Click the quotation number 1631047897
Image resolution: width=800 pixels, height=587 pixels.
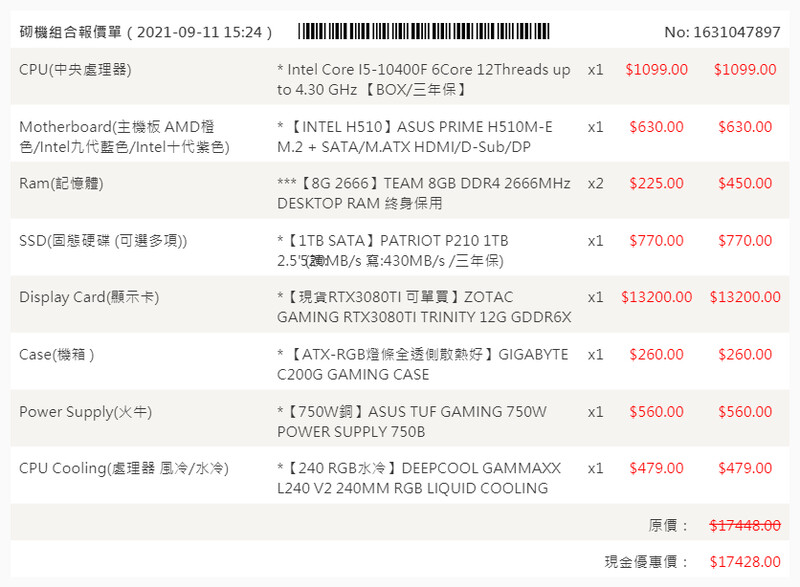click(722, 32)
